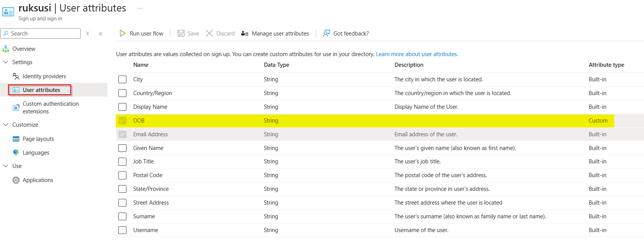This screenshot has width=644, height=242.
Task: Click the User attributes card icon
Action: tap(16, 90)
